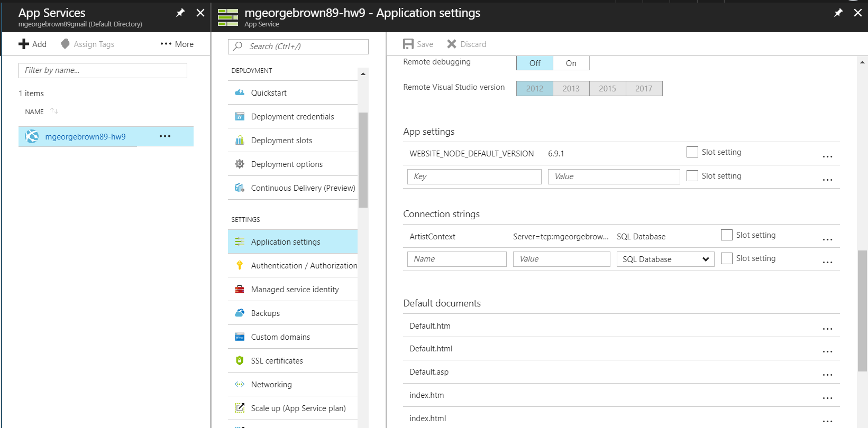Focus the app settings Key field
Image resolution: width=868 pixels, height=428 pixels.
[x=474, y=176]
